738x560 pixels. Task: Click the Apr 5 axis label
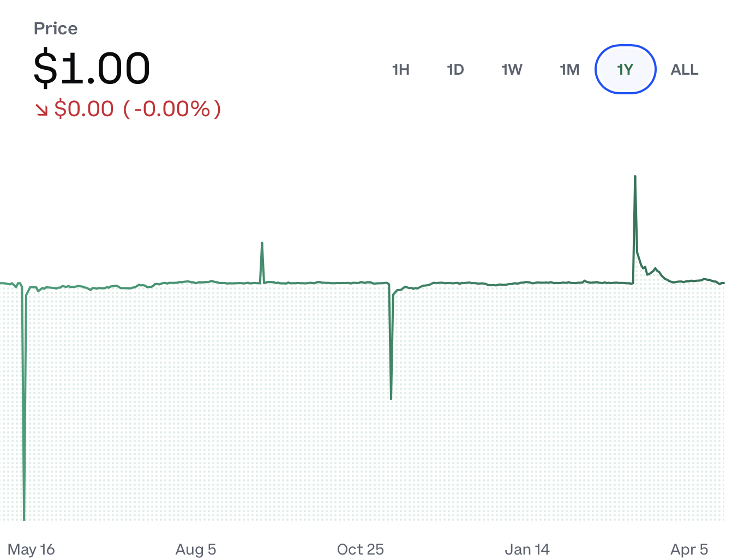(x=689, y=549)
